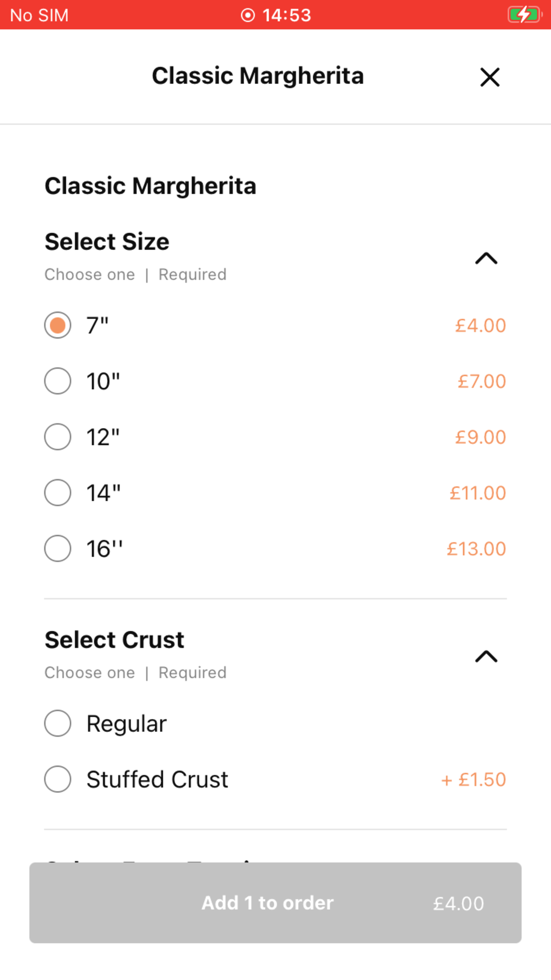Image resolution: width=551 pixels, height=980 pixels.
Task: Tap the status bar clock showing 14:53
Action: point(287,15)
